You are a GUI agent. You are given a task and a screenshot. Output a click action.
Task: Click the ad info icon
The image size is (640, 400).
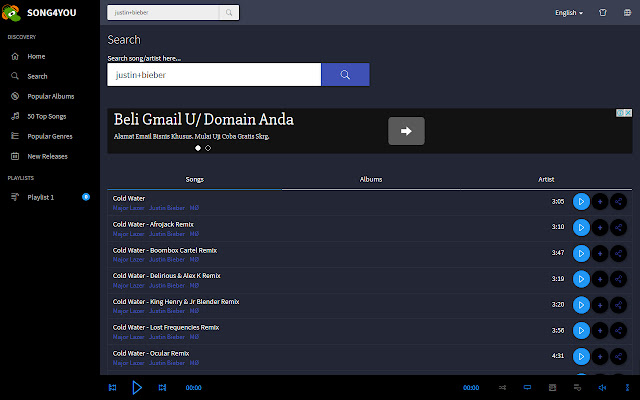coord(620,113)
